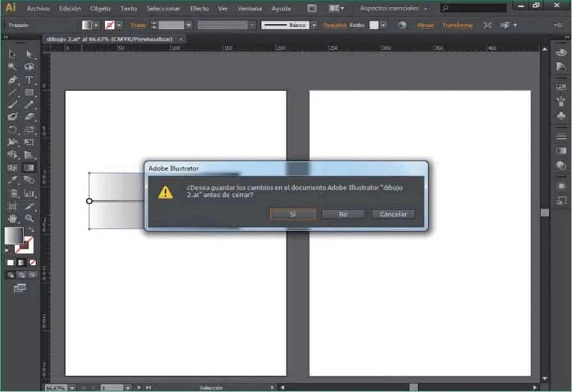The width and height of the screenshot is (572, 392).
Task: Select the Column Graph tool
Action: click(29, 193)
